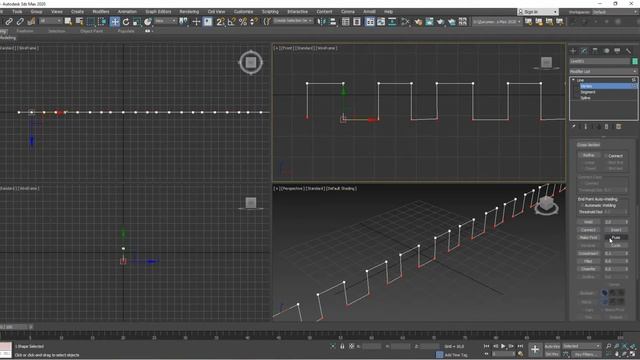This screenshot has width=640, height=360.
Task: Open the Utilities panel tab
Action: click(628, 51)
